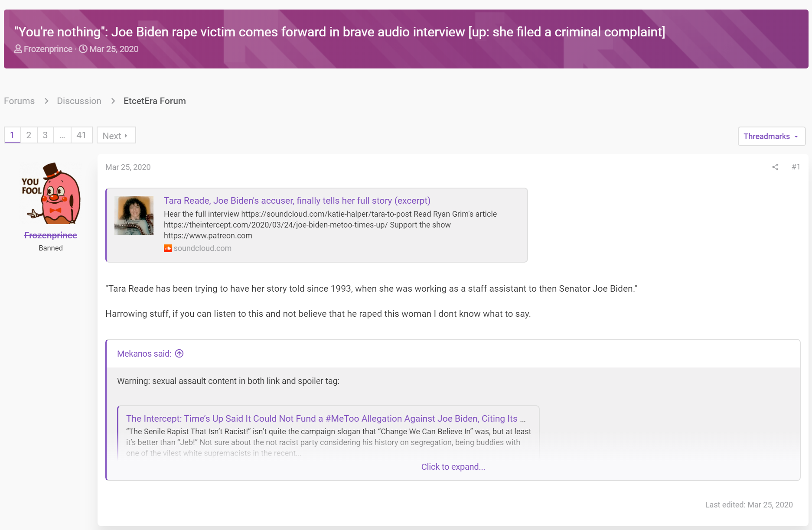Click the user icon beside Frozenprince in header
The height and width of the screenshot is (530, 812).
pos(18,49)
